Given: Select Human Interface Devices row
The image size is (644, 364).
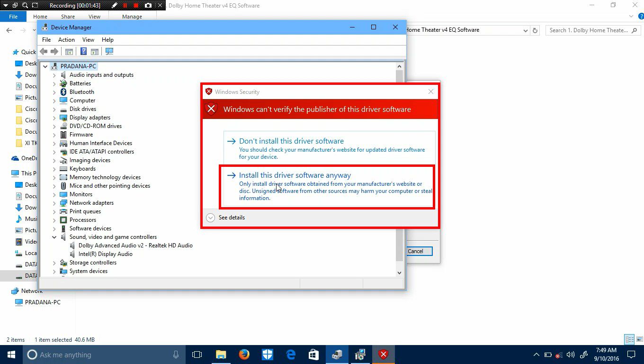Looking at the screenshot, I should (x=101, y=143).
